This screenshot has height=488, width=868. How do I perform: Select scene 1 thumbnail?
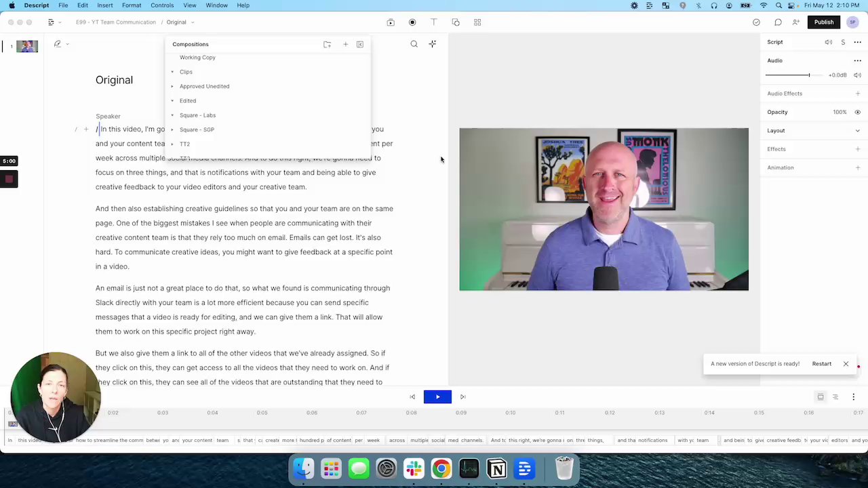coord(27,47)
